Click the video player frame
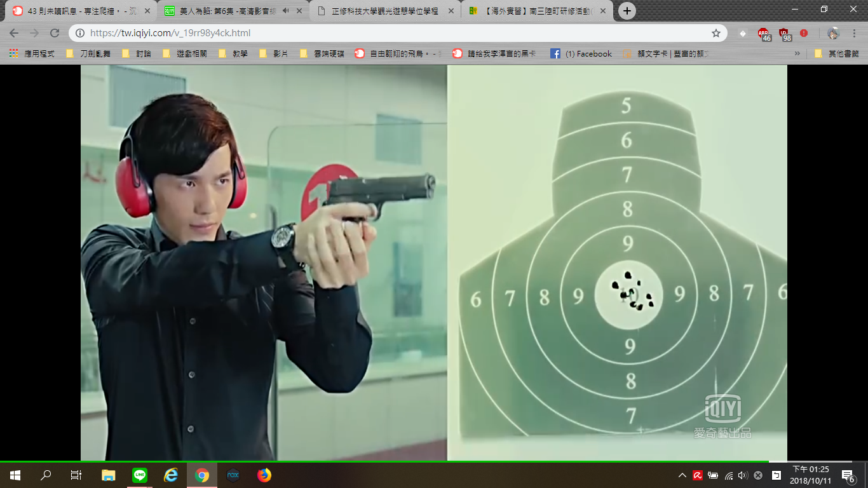The width and height of the screenshot is (868, 488). (x=434, y=262)
